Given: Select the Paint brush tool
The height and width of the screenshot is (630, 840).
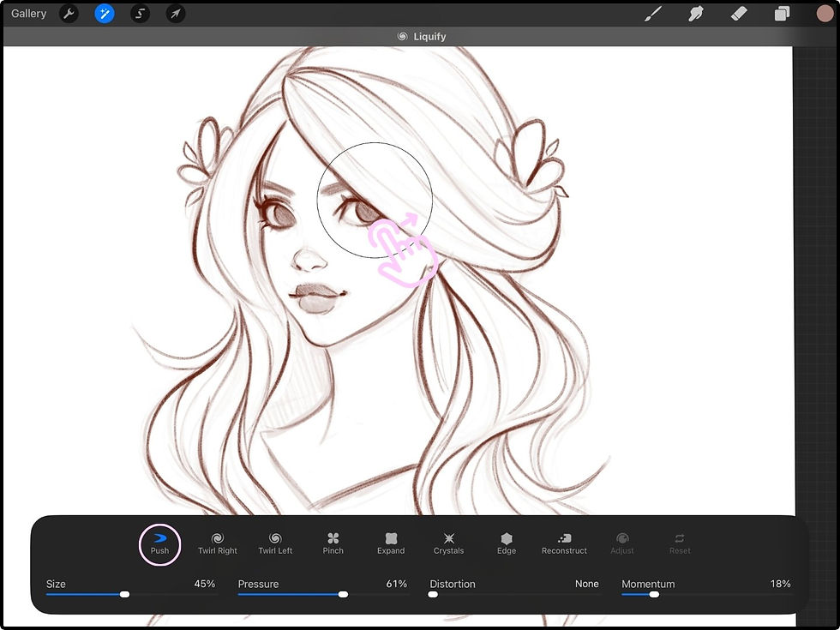Looking at the screenshot, I should click(x=652, y=14).
